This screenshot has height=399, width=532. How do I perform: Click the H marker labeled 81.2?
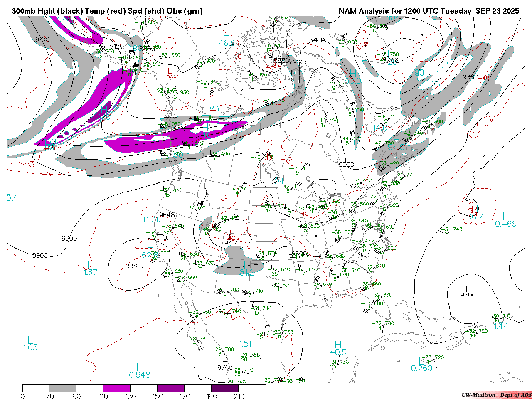pyautogui.click(x=246, y=265)
